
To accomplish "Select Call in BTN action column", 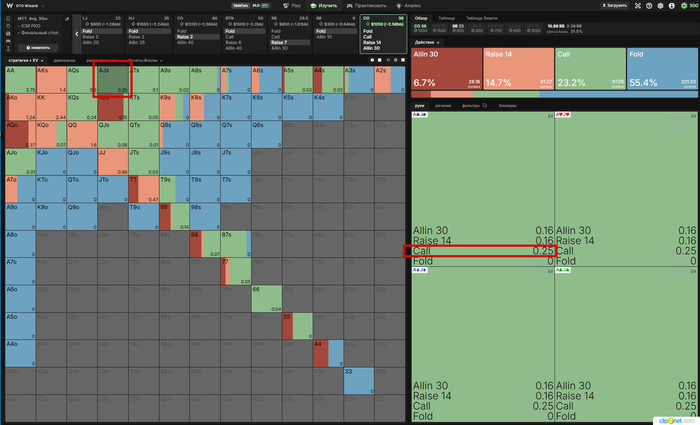I will 229,37.
